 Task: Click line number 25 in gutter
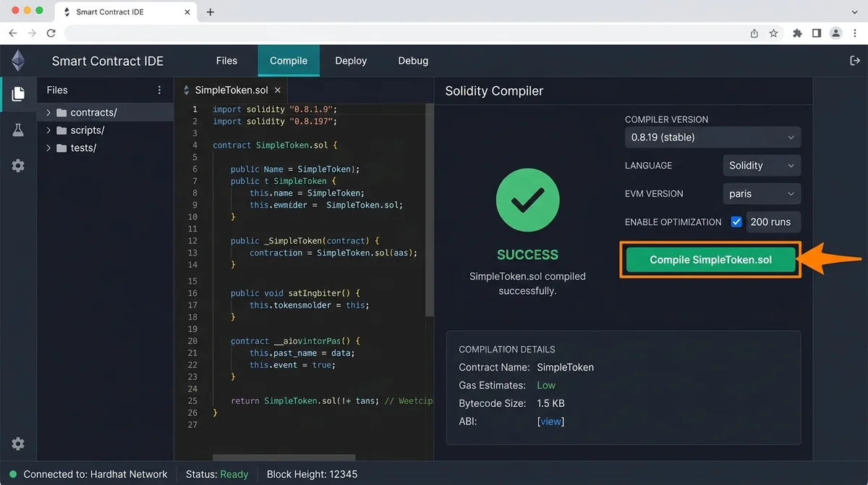[192, 401]
